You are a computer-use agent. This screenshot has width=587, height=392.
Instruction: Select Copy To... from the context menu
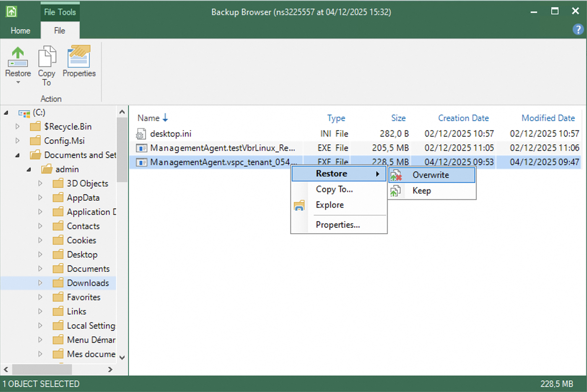334,189
